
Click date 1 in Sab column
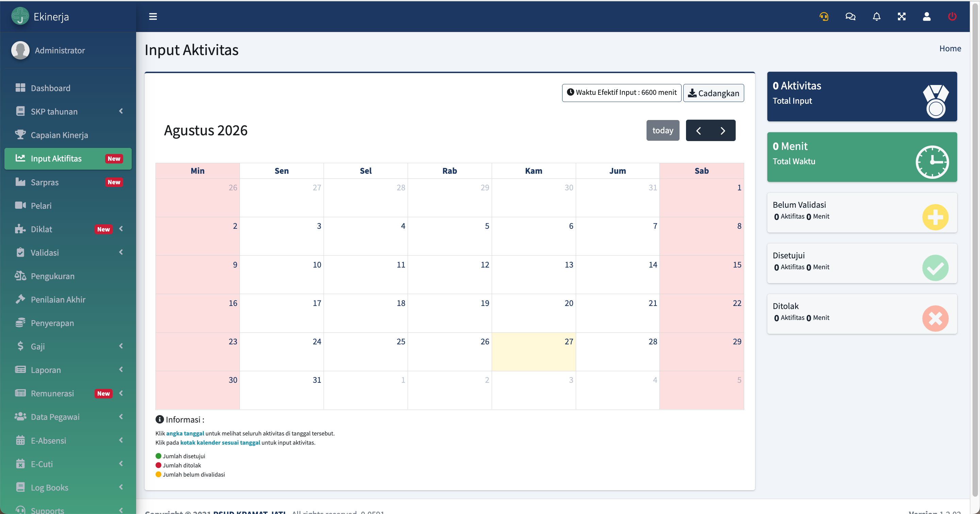tap(739, 187)
